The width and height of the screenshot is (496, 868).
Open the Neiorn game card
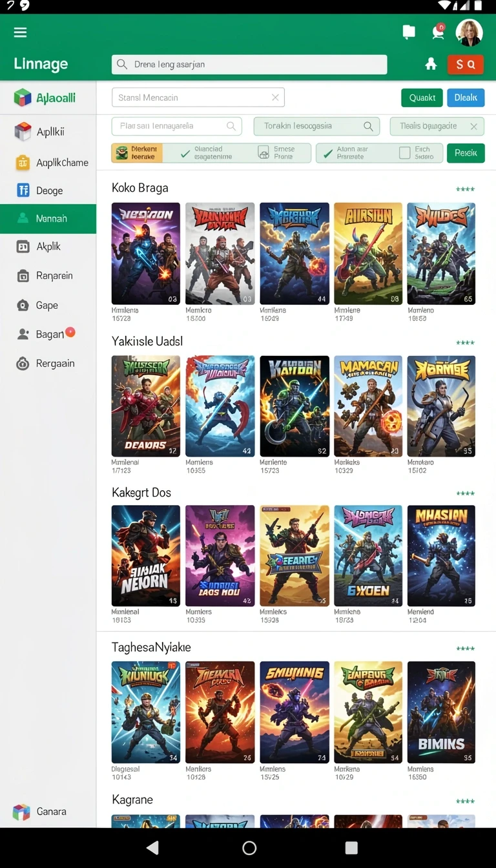tap(146, 555)
